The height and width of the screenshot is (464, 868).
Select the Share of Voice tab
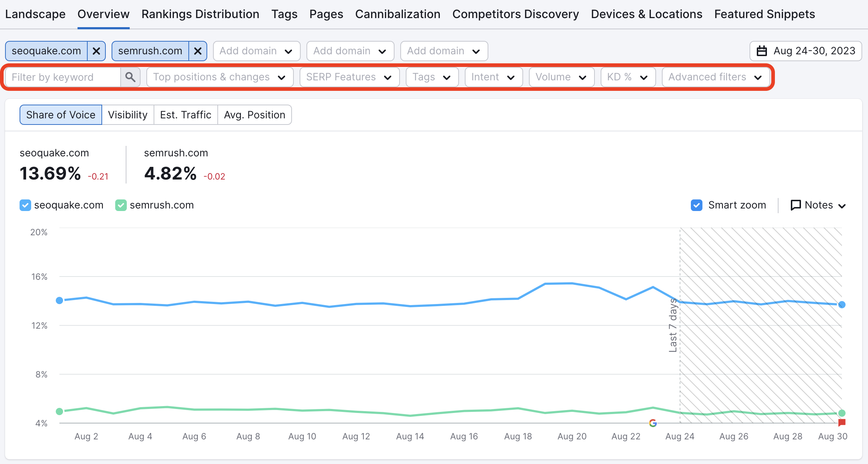pos(60,115)
